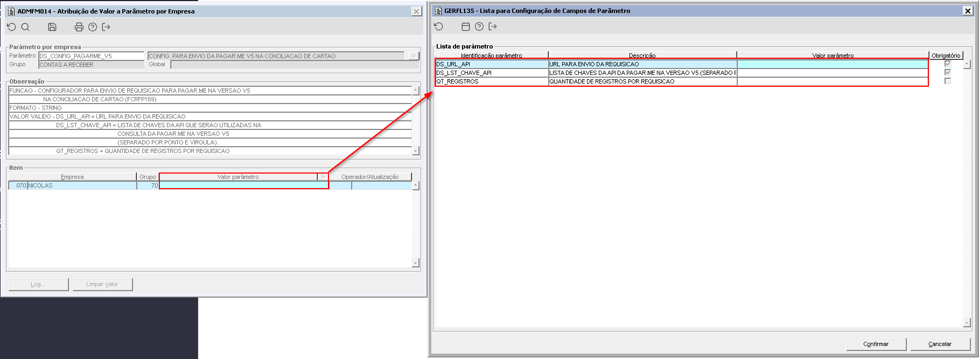Viewport: 980px width, 359px height.
Task: Click observation line QT_REGISTROS = QUANTIDADE DE REGISTROS
Action: point(210,151)
